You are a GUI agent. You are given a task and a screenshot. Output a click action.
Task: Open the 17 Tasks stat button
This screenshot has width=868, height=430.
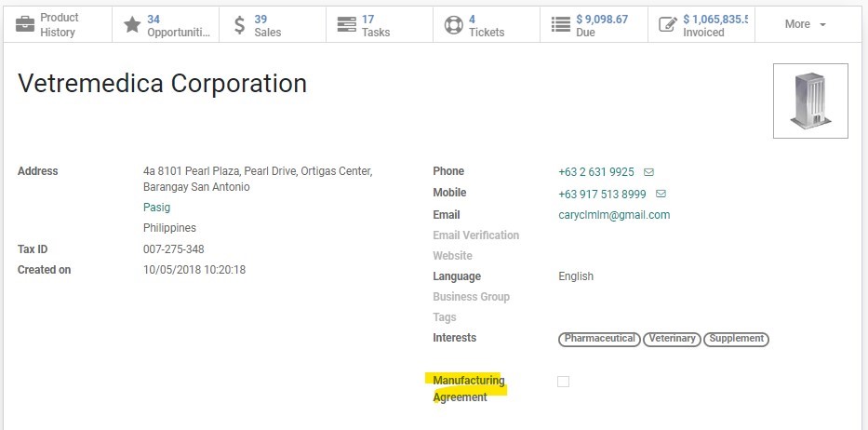(380, 25)
